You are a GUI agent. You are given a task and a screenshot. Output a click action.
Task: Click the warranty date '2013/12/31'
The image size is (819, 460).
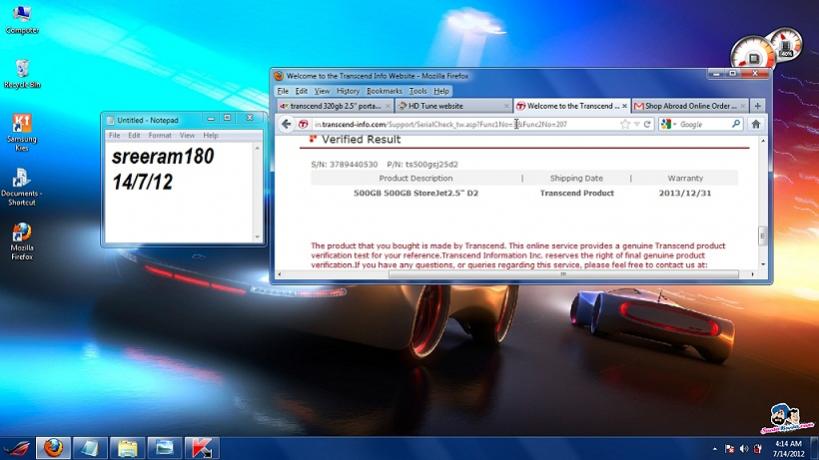(685, 193)
